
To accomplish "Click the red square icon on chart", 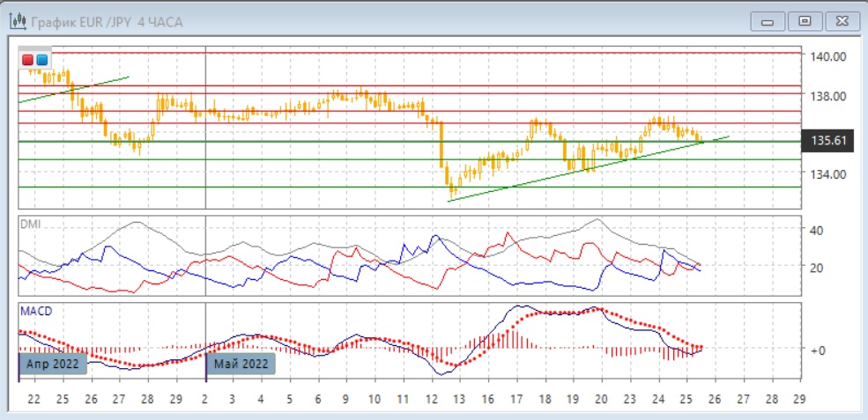I will point(28,60).
